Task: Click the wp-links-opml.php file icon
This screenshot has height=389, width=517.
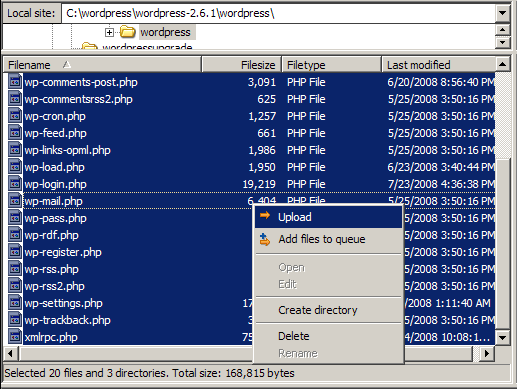Action: point(15,150)
